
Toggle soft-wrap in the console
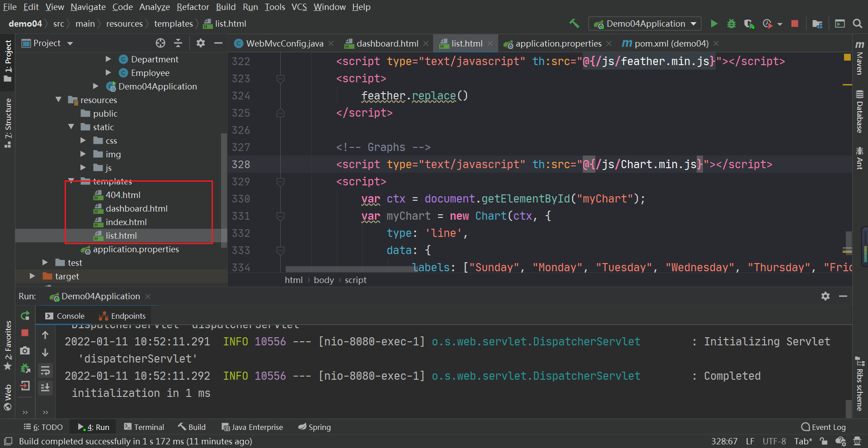click(45, 371)
